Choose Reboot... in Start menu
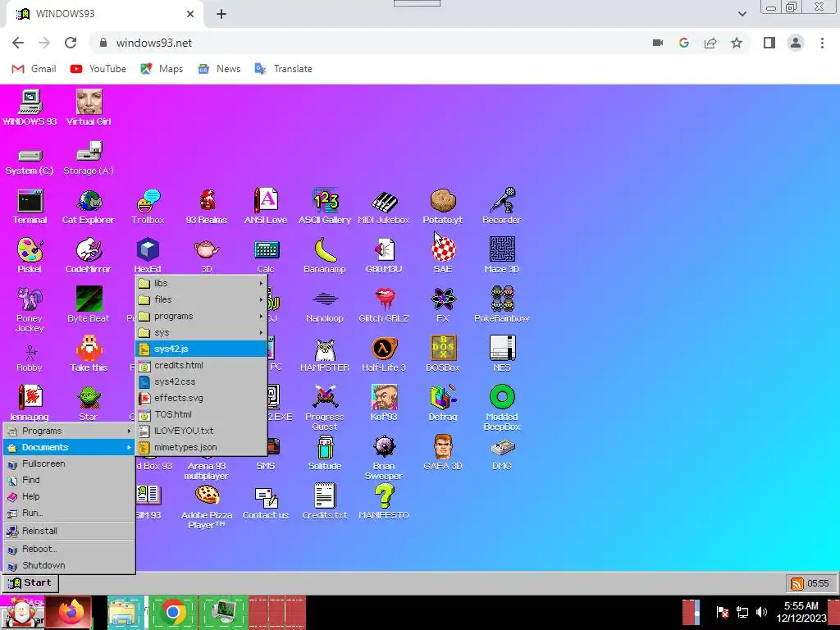This screenshot has height=630, width=840. pyautogui.click(x=69, y=549)
